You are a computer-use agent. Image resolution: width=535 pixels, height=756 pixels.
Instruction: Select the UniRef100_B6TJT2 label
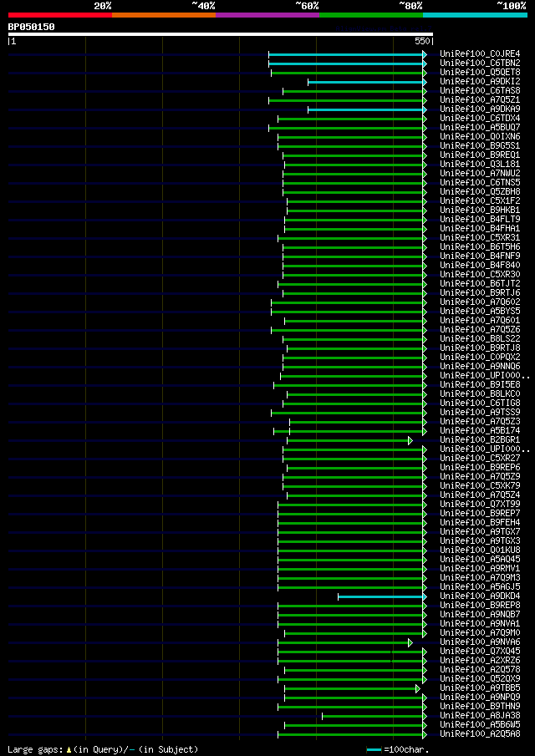pyautogui.click(x=480, y=283)
